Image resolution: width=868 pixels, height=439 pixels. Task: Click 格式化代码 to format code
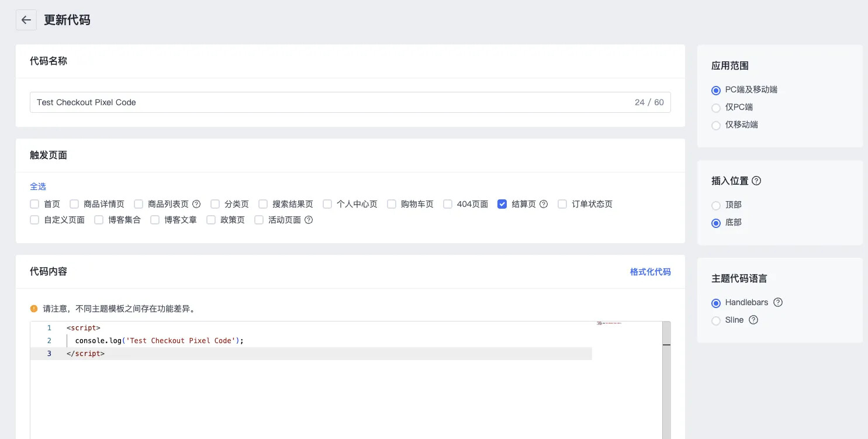coord(650,272)
